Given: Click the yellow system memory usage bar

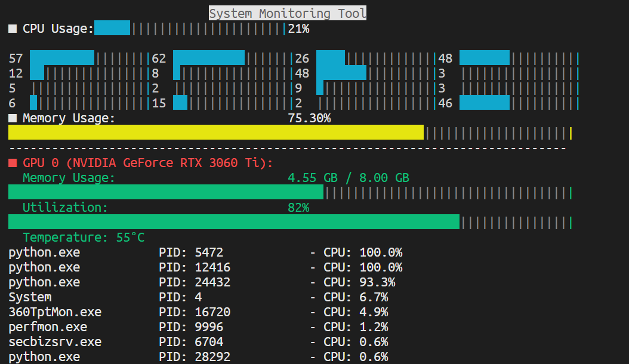Looking at the screenshot, I should click(215, 132).
